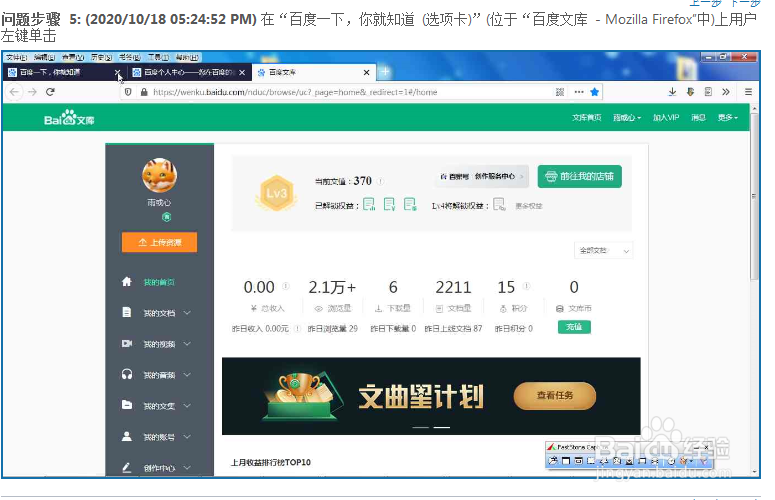Click the info icon next to 370
The image size is (775, 500).
[381, 181]
